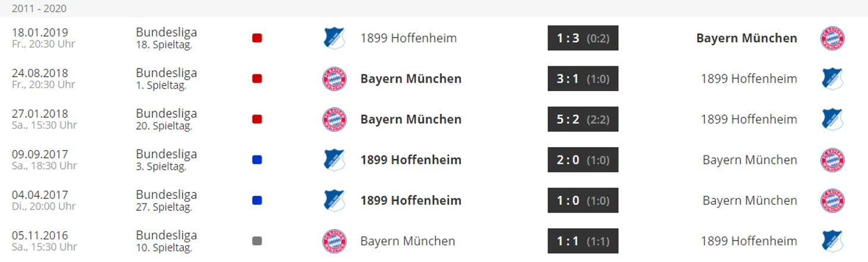Click red result marker for 18.01.2019 match
The height and width of the screenshot is (262, 868).
point(257,38)
